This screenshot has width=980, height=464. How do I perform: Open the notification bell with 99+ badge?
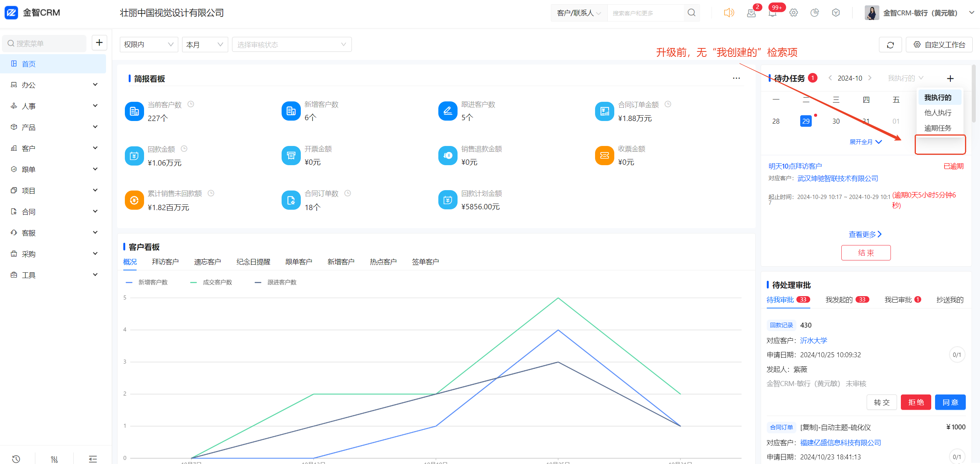(773, 13)
